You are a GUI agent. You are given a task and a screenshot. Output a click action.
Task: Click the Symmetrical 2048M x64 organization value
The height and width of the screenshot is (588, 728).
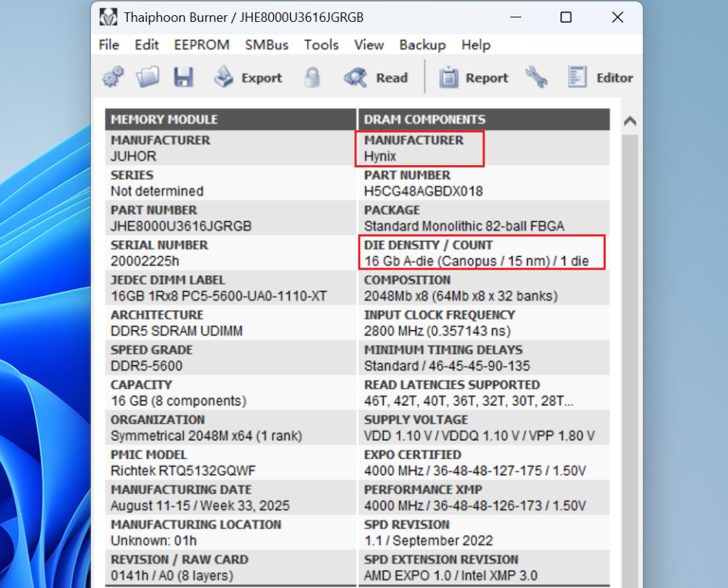pos(206,436)
